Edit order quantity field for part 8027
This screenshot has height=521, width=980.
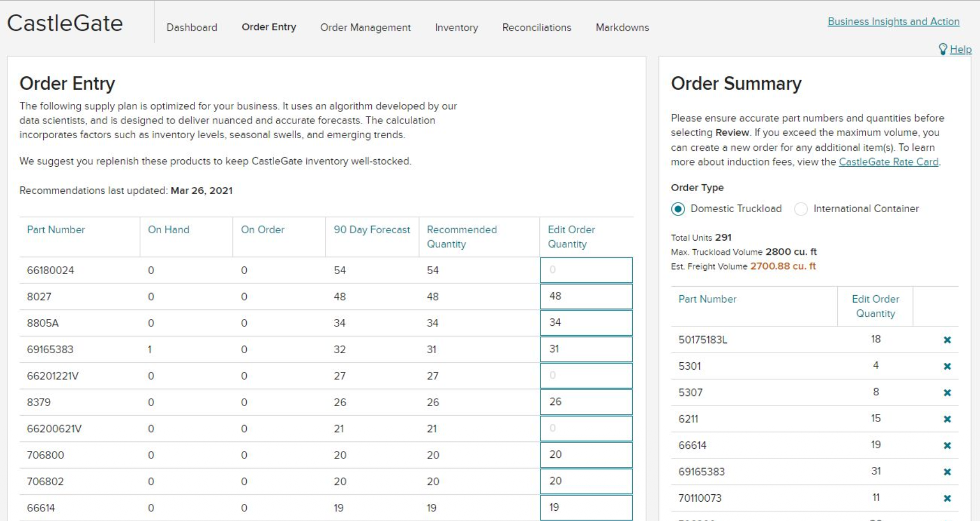tap(586, 296)
